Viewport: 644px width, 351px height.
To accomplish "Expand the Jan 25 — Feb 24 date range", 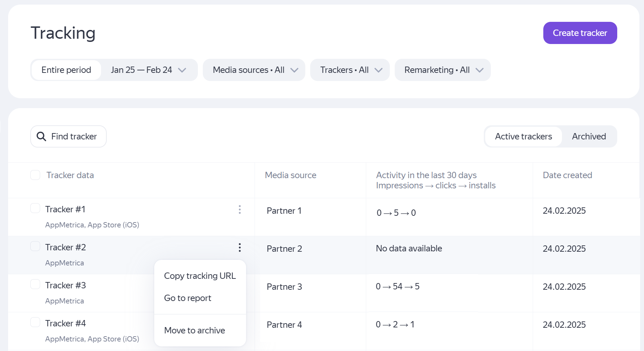I will coord(149,70).
